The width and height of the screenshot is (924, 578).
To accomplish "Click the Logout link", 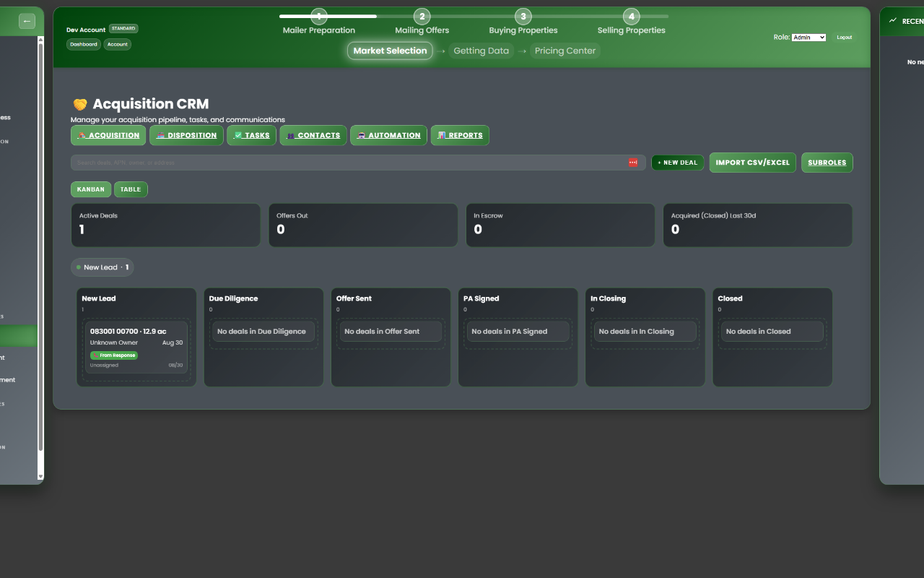I will coord(844,37).
